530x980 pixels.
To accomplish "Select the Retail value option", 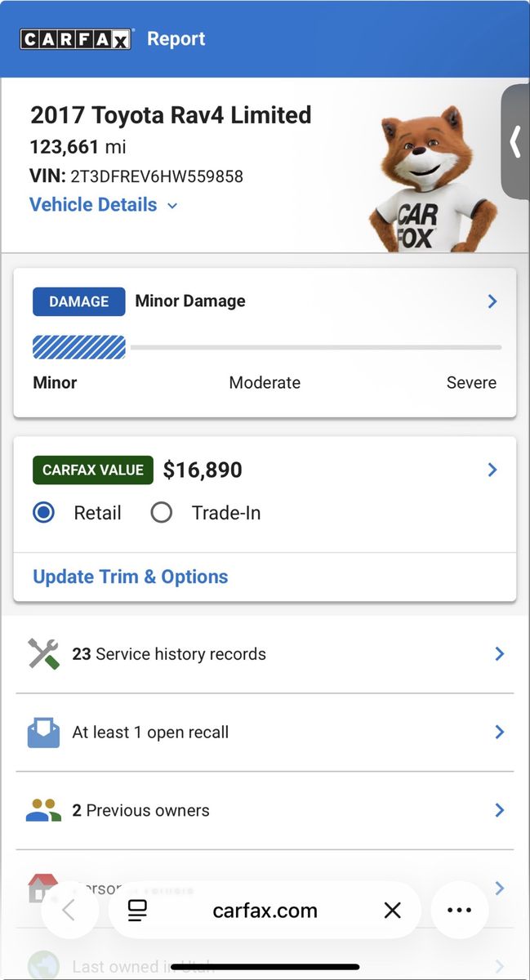I will click(44, 513).
